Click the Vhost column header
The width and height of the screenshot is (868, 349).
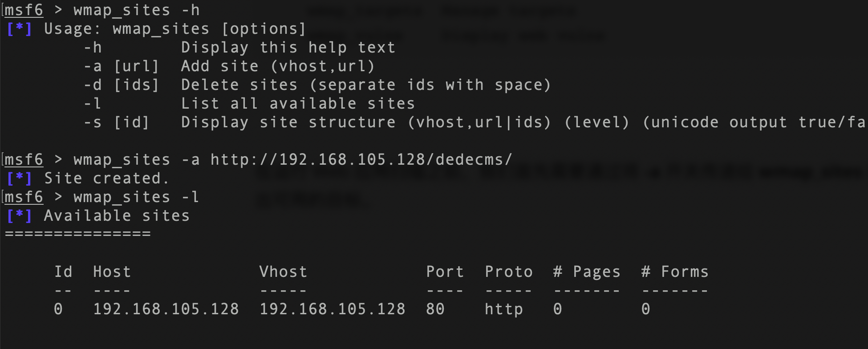(283, 272)
